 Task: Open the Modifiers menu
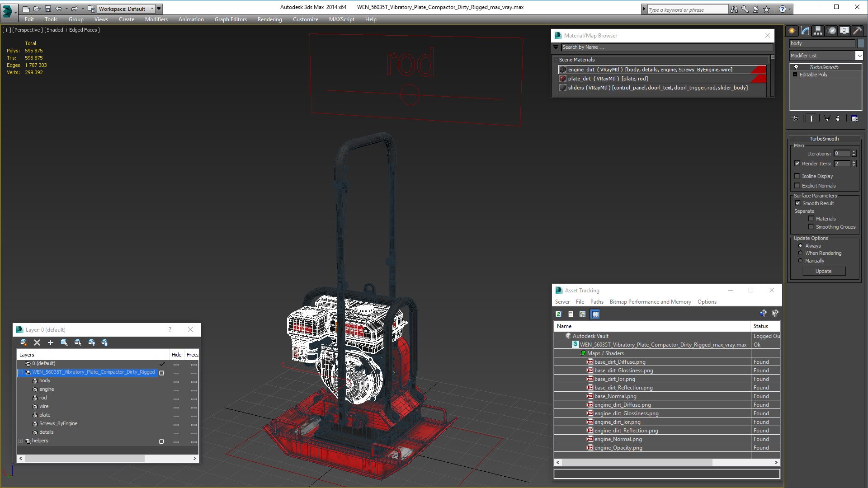[x=156, y=19]
